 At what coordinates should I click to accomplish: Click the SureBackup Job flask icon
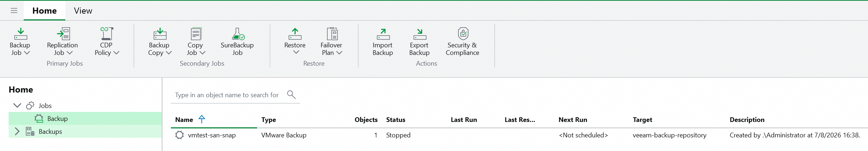point(238,34)
